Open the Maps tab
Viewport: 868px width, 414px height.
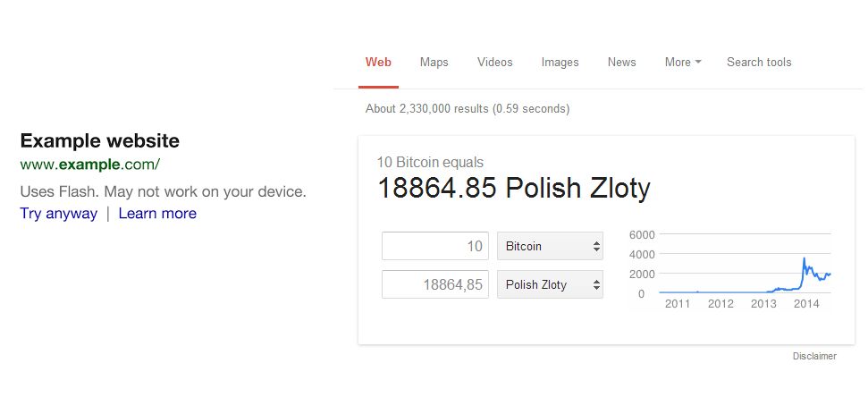[x=434, y=63]
